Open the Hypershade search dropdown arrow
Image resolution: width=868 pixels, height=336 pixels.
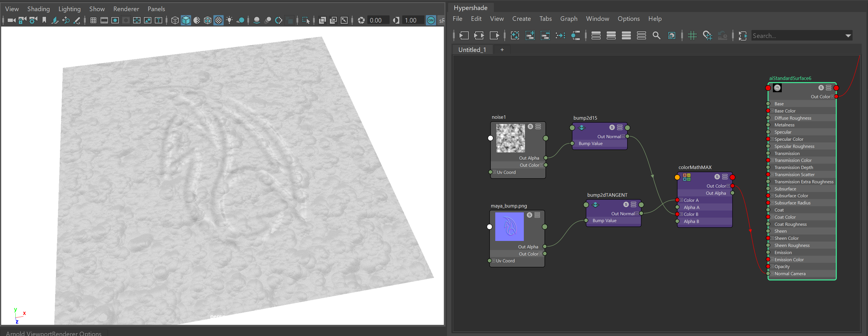point(848,36)
